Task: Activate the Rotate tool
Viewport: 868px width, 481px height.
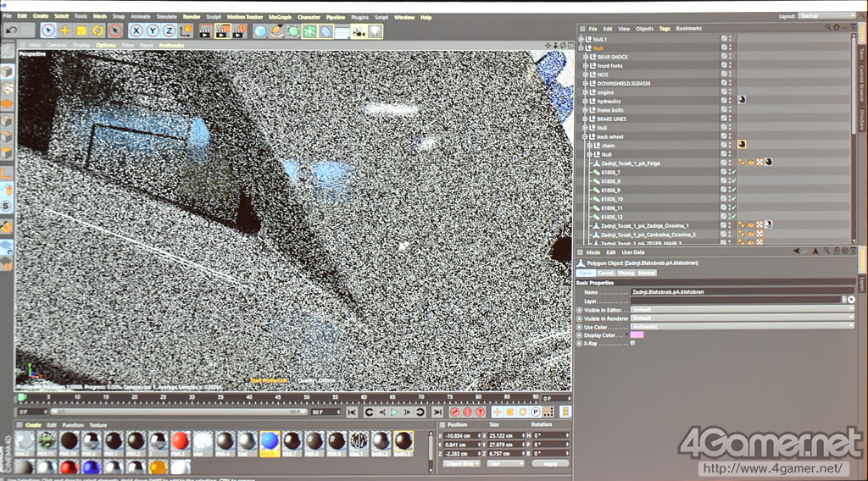Action: coord(98,30)
